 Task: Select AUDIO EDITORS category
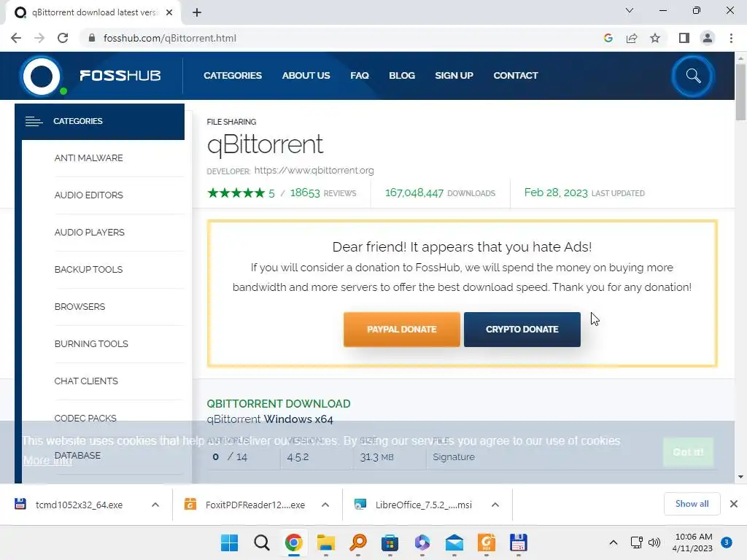[88, 195]
